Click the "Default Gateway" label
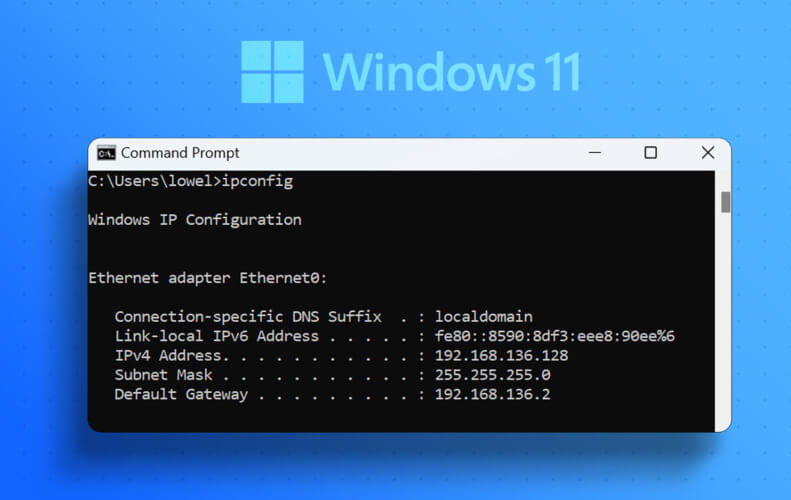Viewport: 791px width, 500px height. click(x=181, y=395)
